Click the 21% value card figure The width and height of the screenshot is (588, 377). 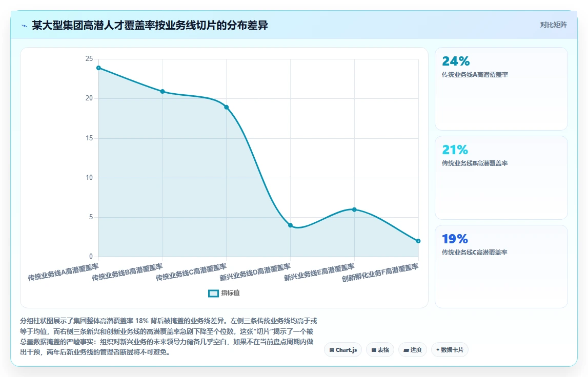(455, 150)
